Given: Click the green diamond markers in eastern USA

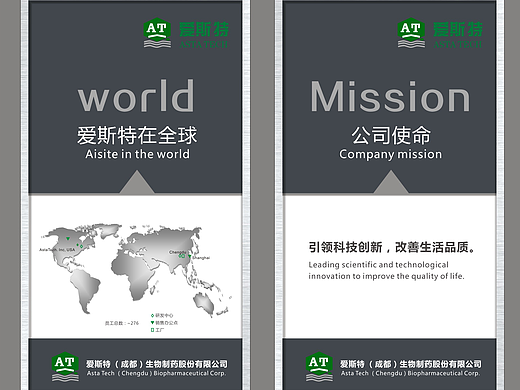Looking at the screenshot, I should [x=80, y=246].
